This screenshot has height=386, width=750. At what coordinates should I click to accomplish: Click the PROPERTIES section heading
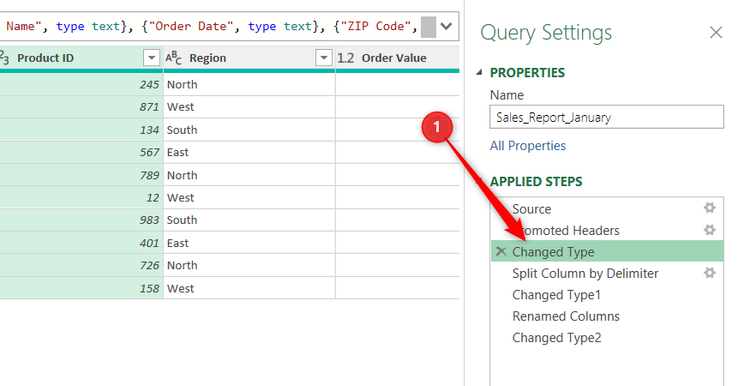coord(527,73)
